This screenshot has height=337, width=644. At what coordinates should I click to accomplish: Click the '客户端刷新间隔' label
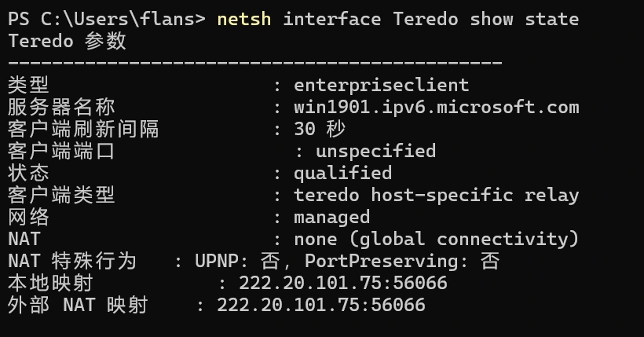(x=83, y=129)
